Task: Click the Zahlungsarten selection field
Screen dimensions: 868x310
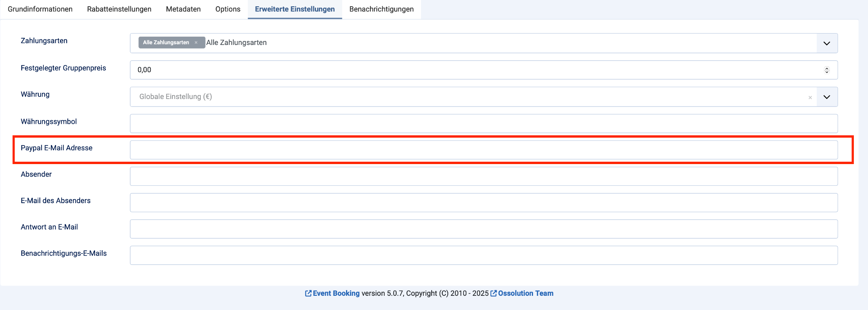Action: click(x=484, y=43)
